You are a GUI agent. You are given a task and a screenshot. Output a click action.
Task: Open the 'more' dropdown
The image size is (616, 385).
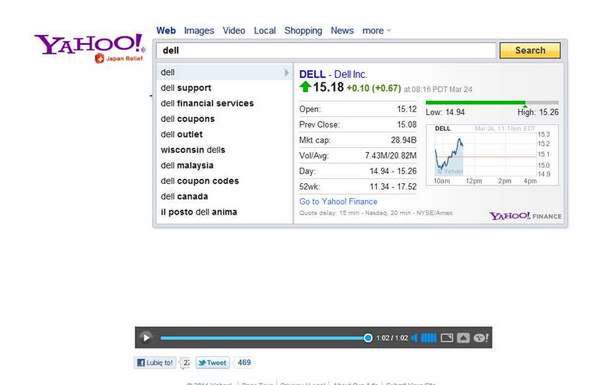(x=376, y=31)
